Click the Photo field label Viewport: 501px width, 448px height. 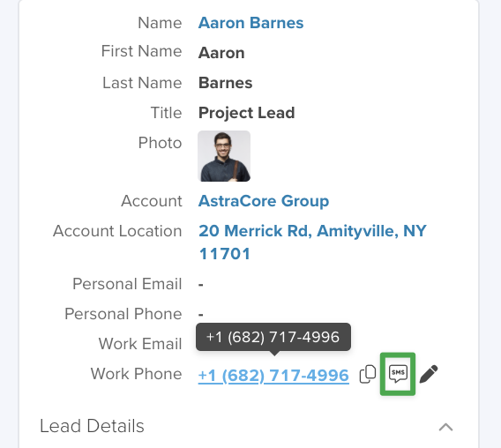[160, 143]
